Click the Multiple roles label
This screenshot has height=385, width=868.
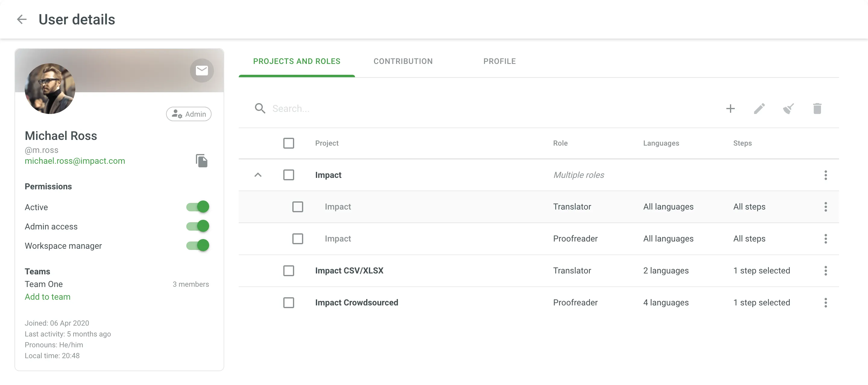click(579, 175)
